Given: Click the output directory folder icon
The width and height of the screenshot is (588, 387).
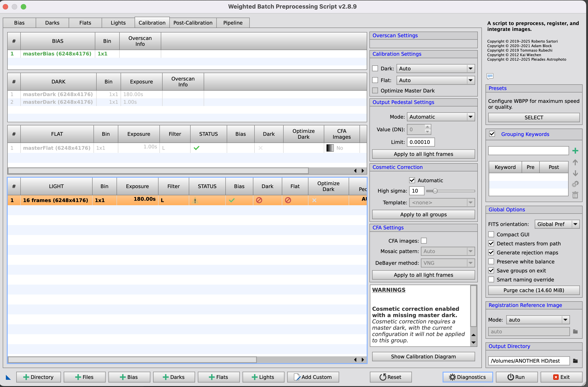Looking at the screenshot, I should tap(575, 361).
